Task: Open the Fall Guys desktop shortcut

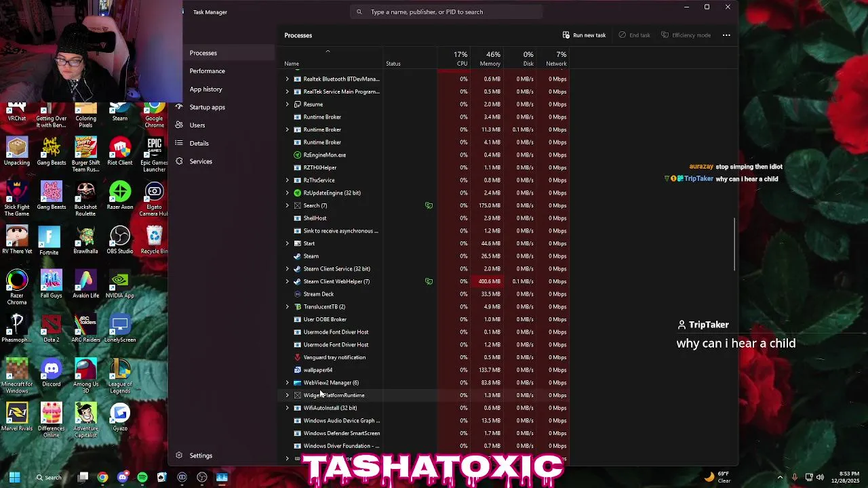Action: (x=51, y=284)
